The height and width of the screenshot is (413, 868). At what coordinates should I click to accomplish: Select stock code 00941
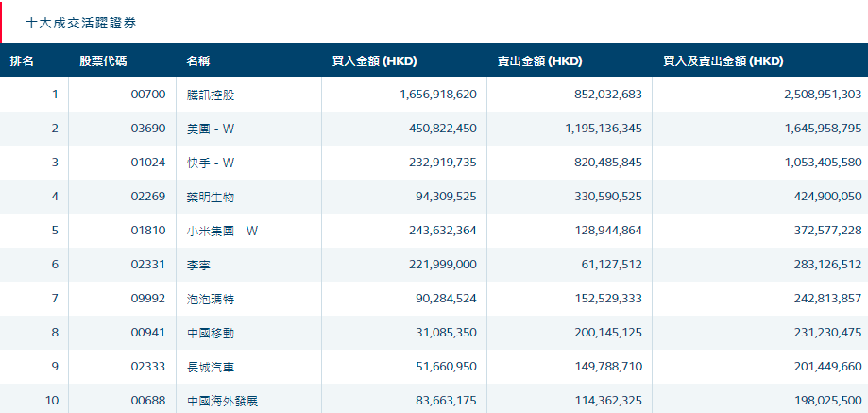tap(148, 333)
